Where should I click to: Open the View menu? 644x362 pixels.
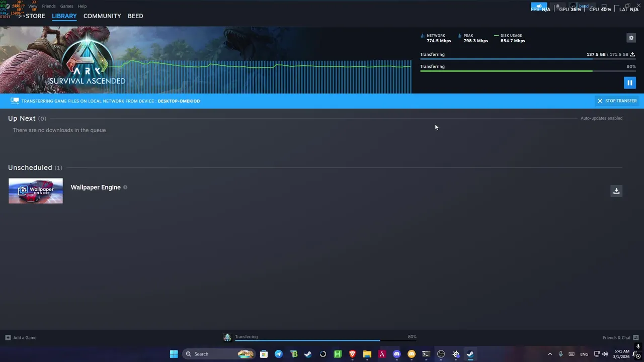pos(33,6)
